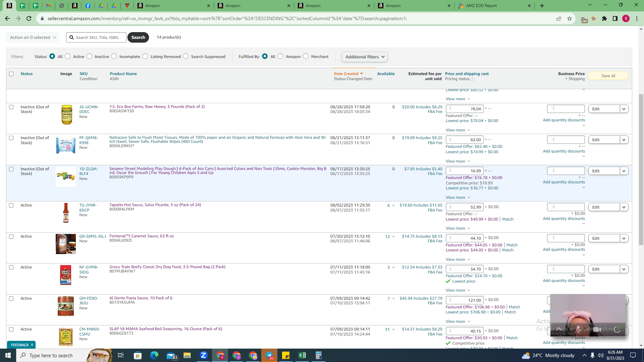Add quantity discounts for Sesame Street Play Dough
The image size is (644, 362).
(x=564, y=182)
